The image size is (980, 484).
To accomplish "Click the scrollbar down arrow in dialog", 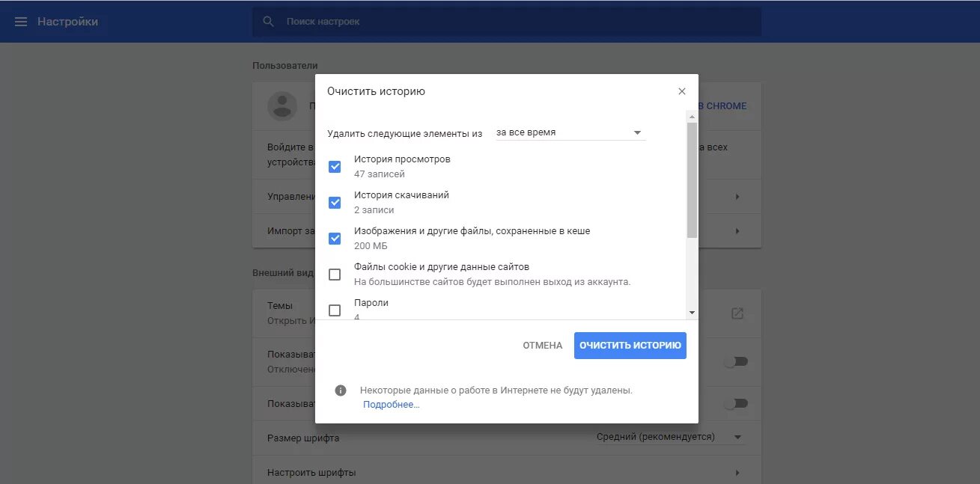I will (692, 313).
